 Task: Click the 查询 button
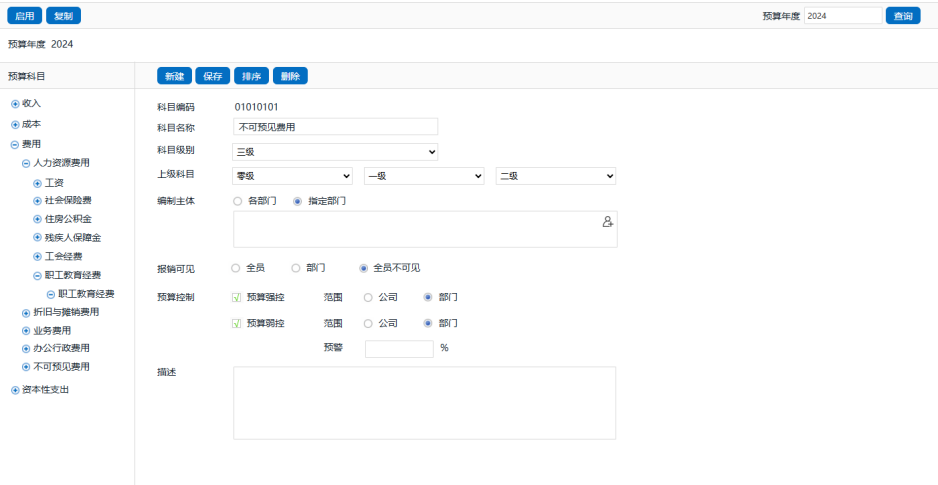(x=902, y=16)
